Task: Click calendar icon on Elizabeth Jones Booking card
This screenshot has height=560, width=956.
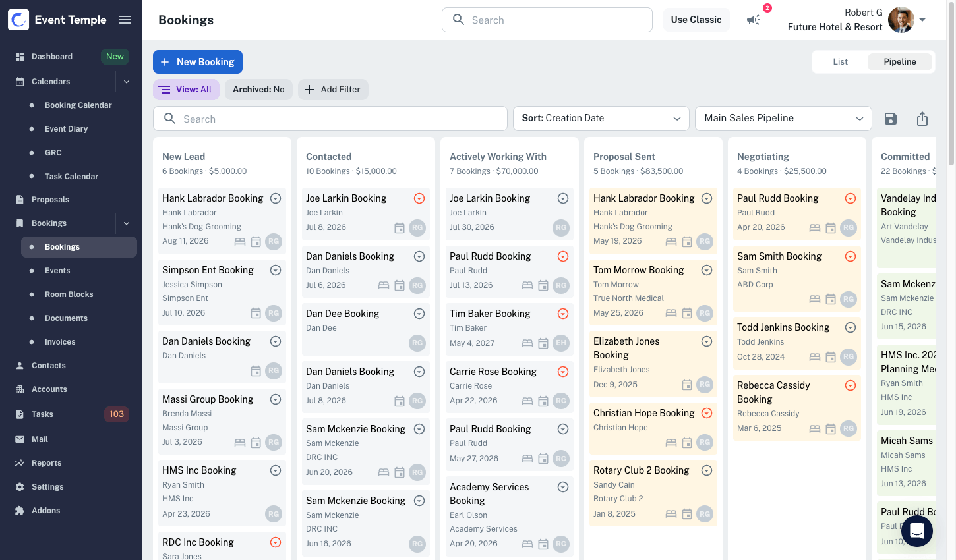Action: pos(687,385)
